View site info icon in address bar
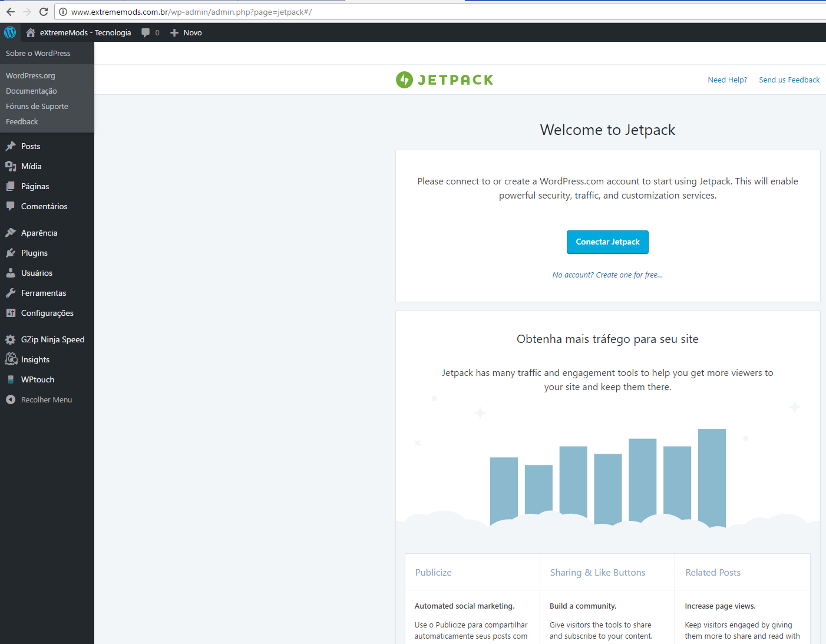Image resolution: width=826 pixels, height=644 pixels. (63, 12)
